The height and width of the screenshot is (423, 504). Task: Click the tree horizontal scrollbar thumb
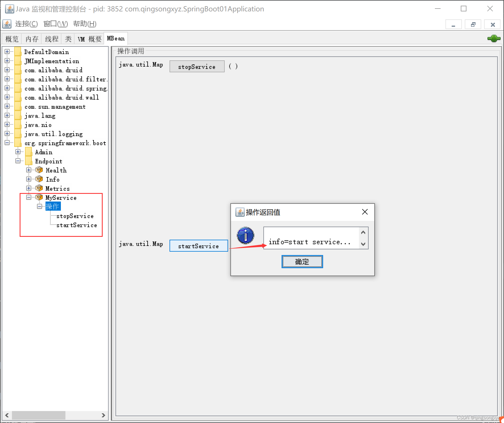(x=38, y=415)
